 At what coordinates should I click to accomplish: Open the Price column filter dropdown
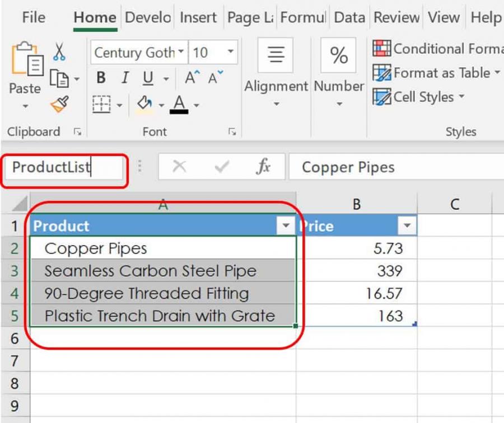coord(407,225)
